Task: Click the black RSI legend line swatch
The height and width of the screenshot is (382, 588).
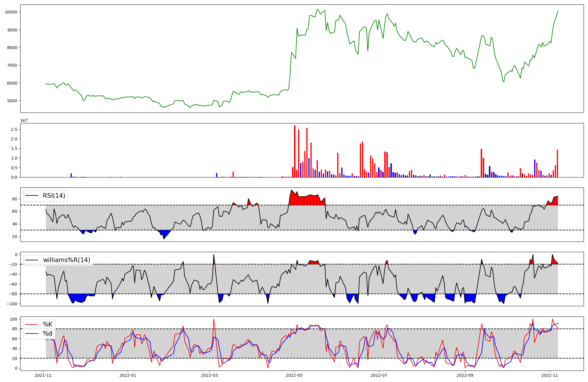Action: 32,196
